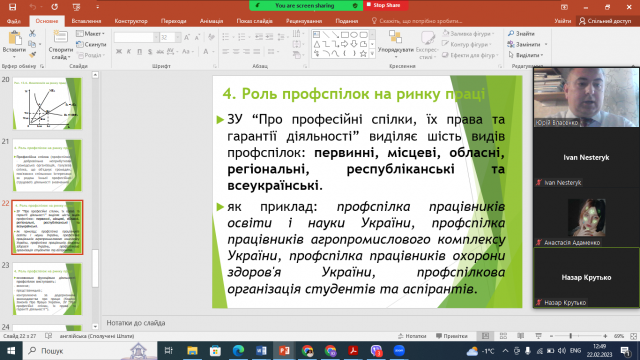The width and height of the screenshot is (640, 360).
Task: Open the font color A dropdown arrow
Action: pyautogui.click(x=214, y=51)
